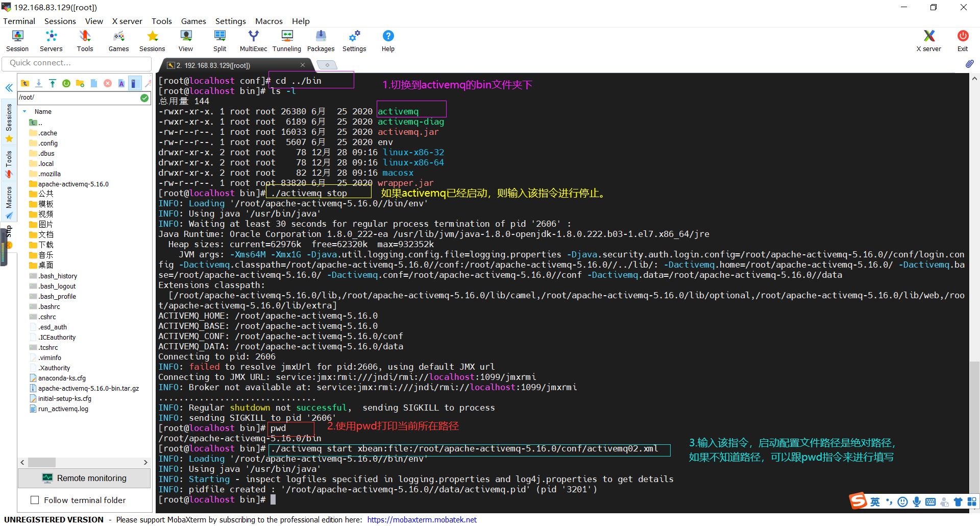Create a new file via SFTP toolbar
Viewport: 980px width, 526px height.
(x=93, y=83)
